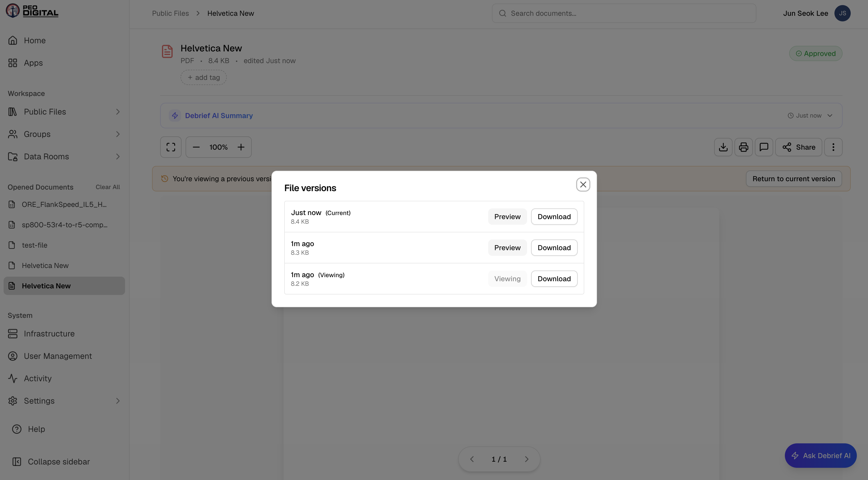This screenshot has width=868, height=480.
Task: Click User Management person icon
Action: pos(13,356)
